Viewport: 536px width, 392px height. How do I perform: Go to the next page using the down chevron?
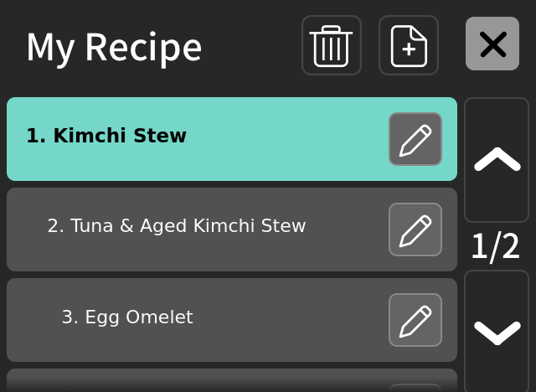[497, 332]
